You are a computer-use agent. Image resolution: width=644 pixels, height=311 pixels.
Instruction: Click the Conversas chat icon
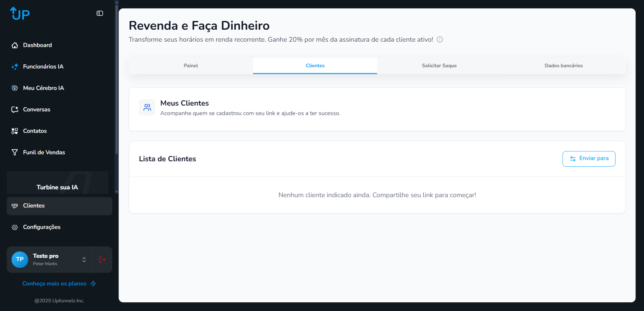15,110
